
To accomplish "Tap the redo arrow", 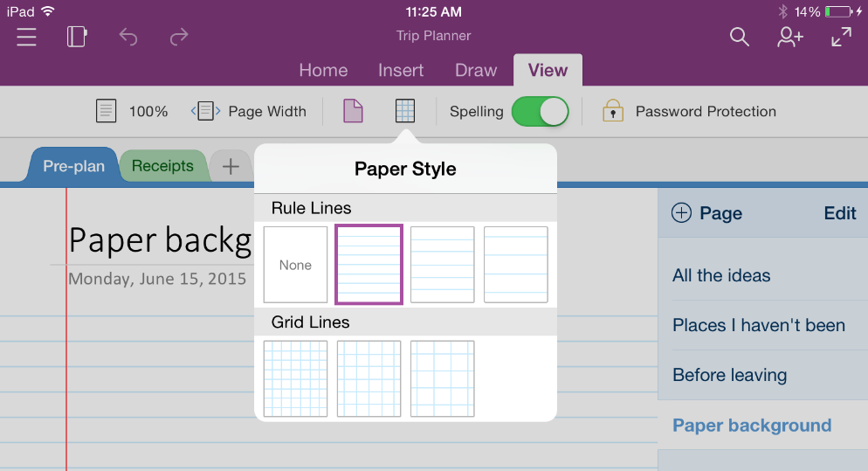I will [179, 37].
